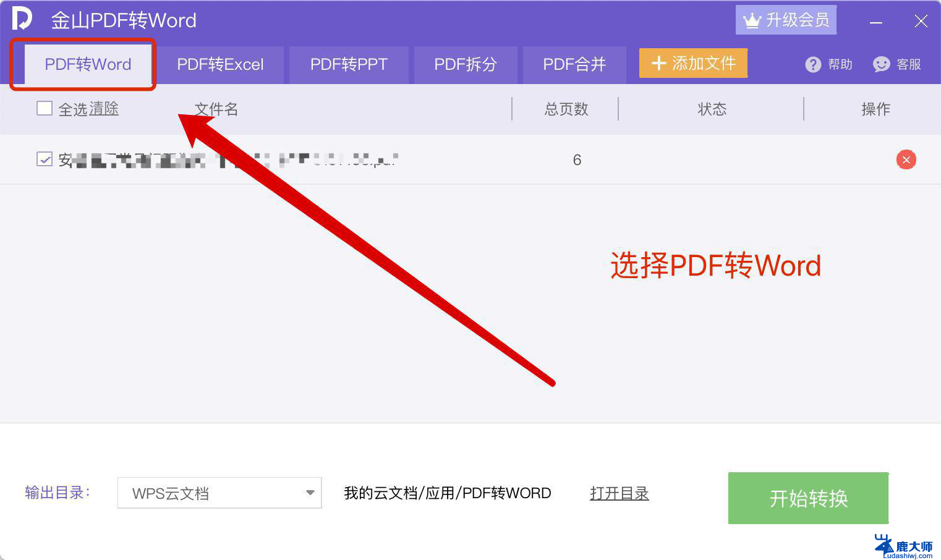Click the 升级会员 text label
Screen dimensions: 941x560
798,20
